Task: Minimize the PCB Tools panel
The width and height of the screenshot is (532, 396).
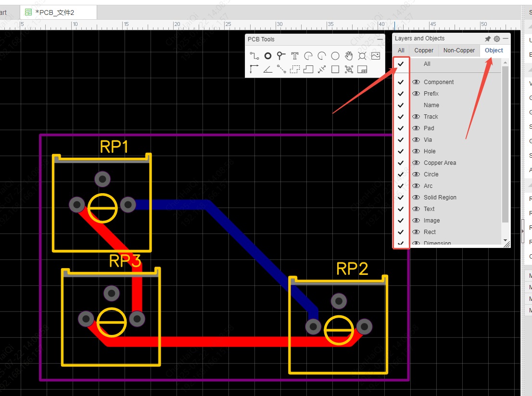Action: (380, 39)
